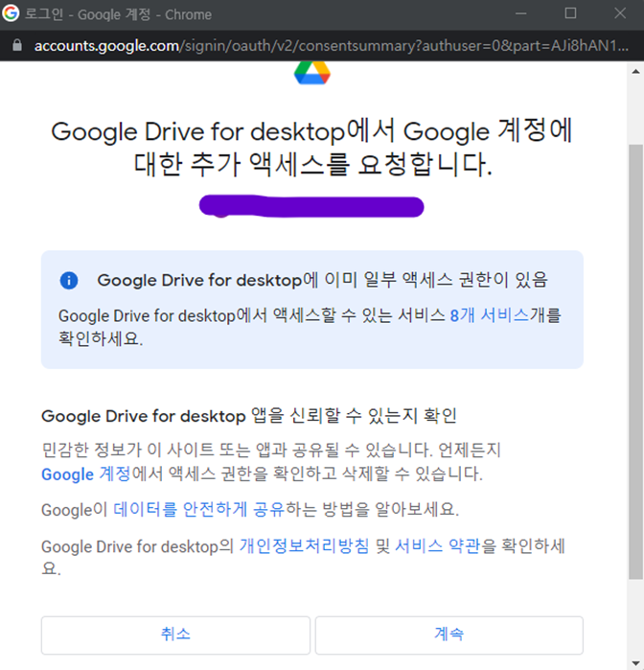Open the 데이터를 안전하게 공유 link
Image resolution: width=644 pixels, height=670 pixels.
click(198, 509)
